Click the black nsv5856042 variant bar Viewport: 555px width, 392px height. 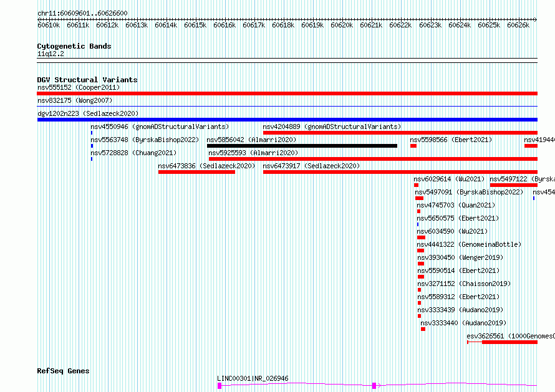point(302,146)
